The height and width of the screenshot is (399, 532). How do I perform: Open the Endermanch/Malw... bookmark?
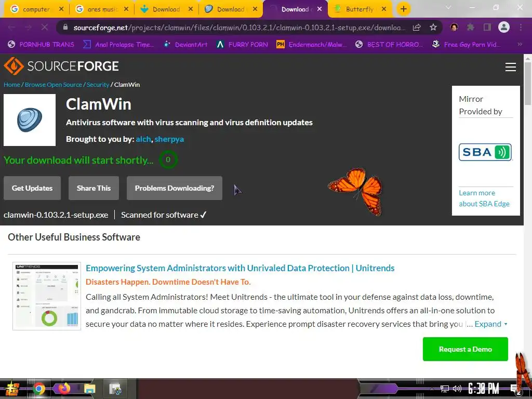(x=312, y=45)
